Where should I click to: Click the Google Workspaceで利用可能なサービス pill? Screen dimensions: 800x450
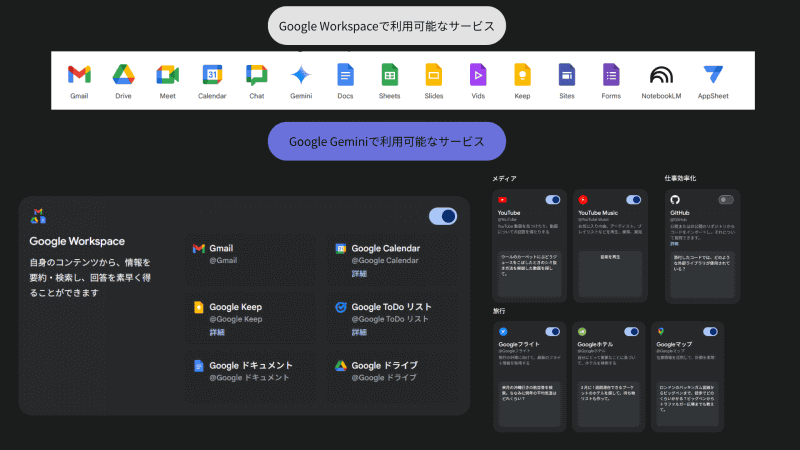coord(387,26)
